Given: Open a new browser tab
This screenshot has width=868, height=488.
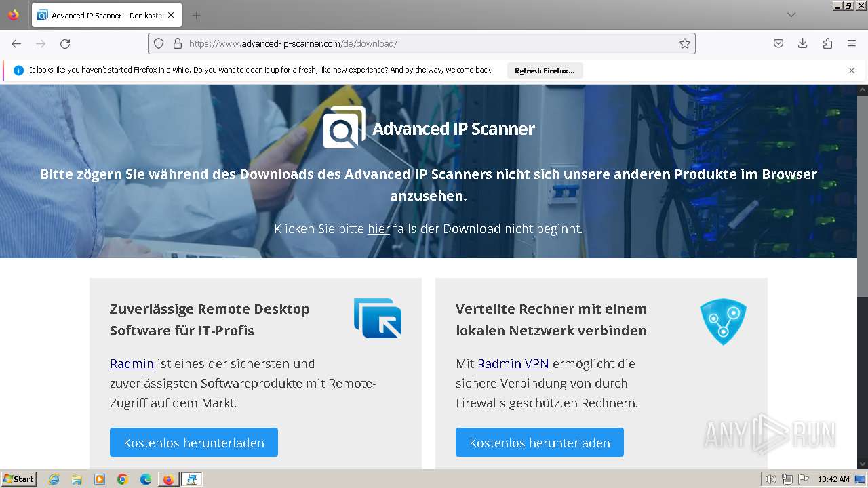Looking at the screenshot, I should click(196, 15).
